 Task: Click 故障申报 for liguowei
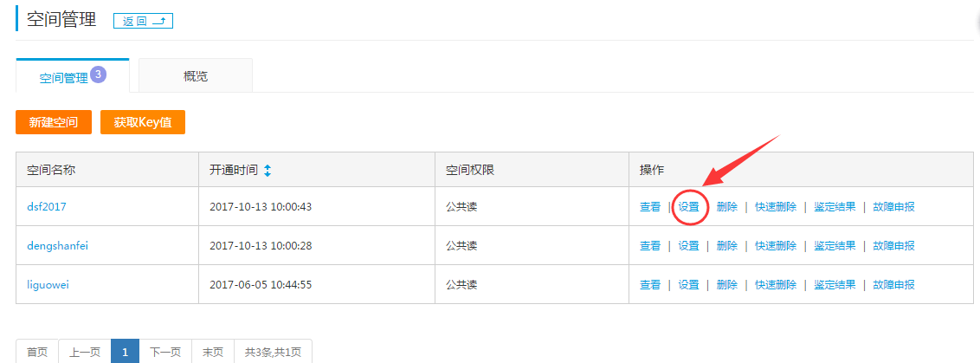tap(893, 285)
